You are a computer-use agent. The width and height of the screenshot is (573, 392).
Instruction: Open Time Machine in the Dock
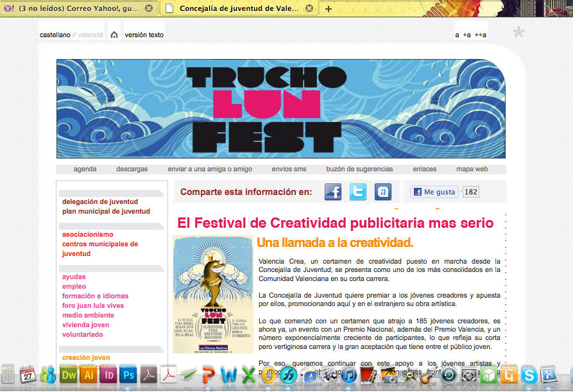[449, 375]
